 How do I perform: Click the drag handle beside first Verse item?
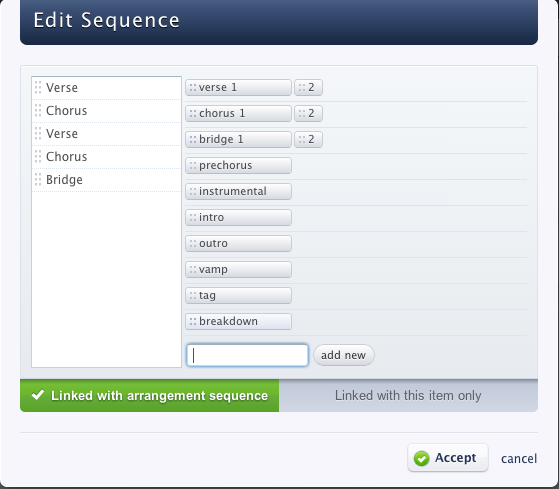[38, 88]
